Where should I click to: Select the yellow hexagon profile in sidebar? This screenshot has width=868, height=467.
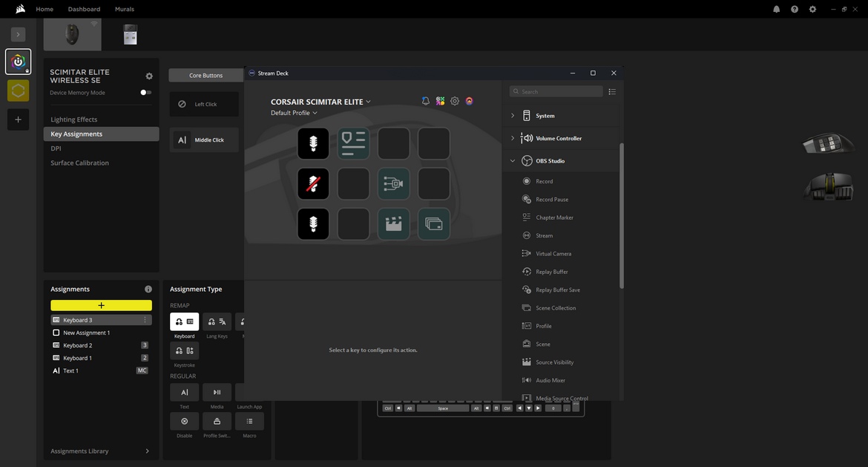click(x=19, y=91)
